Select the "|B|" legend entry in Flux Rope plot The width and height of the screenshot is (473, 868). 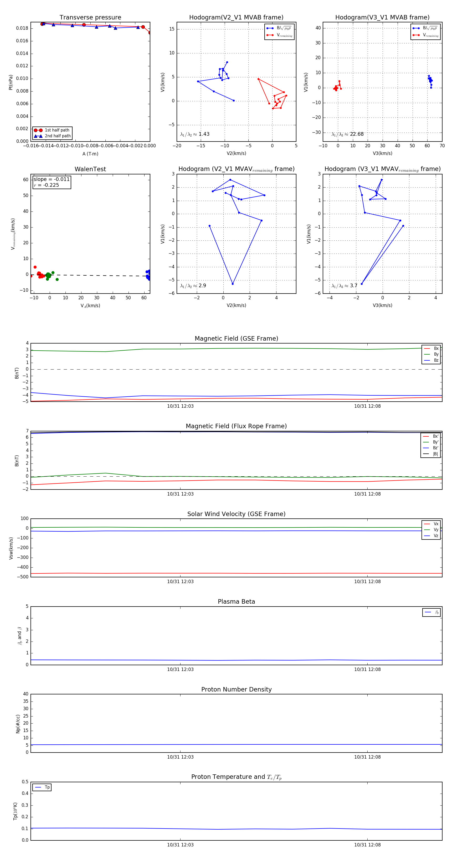point(431,454)
